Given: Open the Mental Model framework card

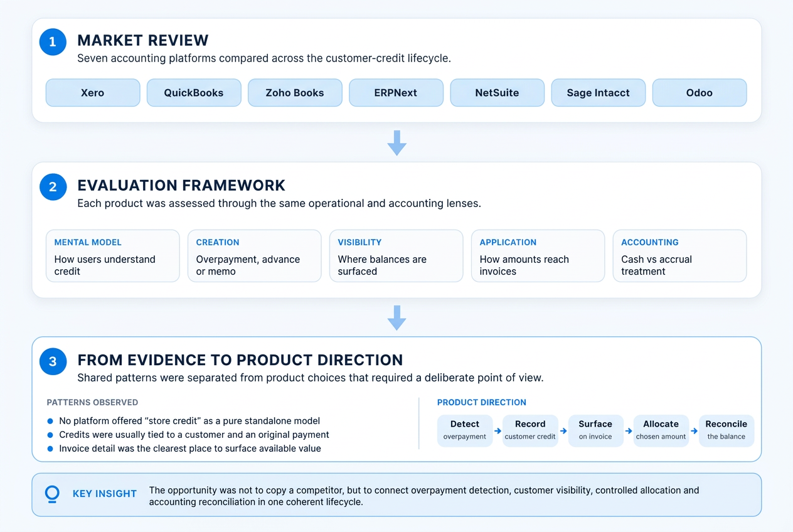Looking at the screenshot, I should [x=113, y=256].
